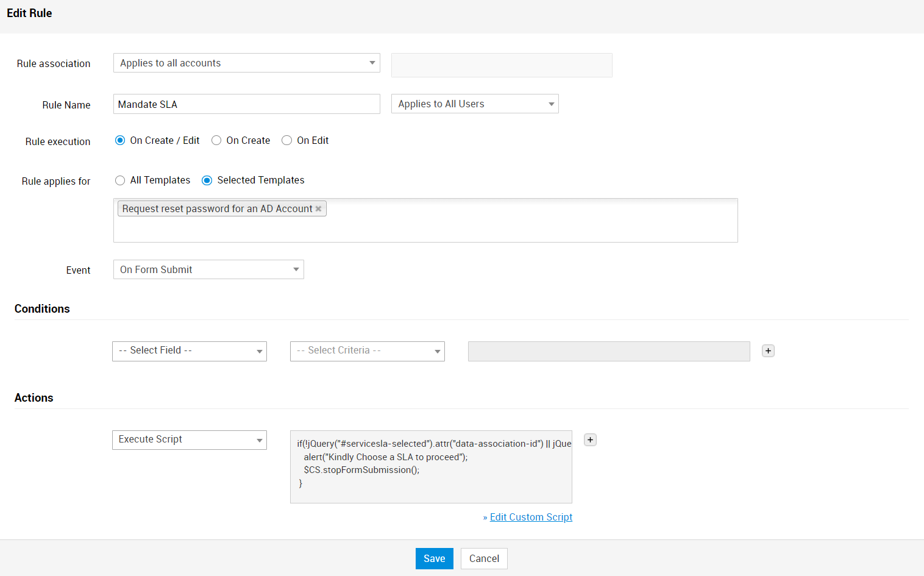The height and width of the screenshot is (576, 924).
Task: Open the Rule association dropdown
Action: coord(246,63)
